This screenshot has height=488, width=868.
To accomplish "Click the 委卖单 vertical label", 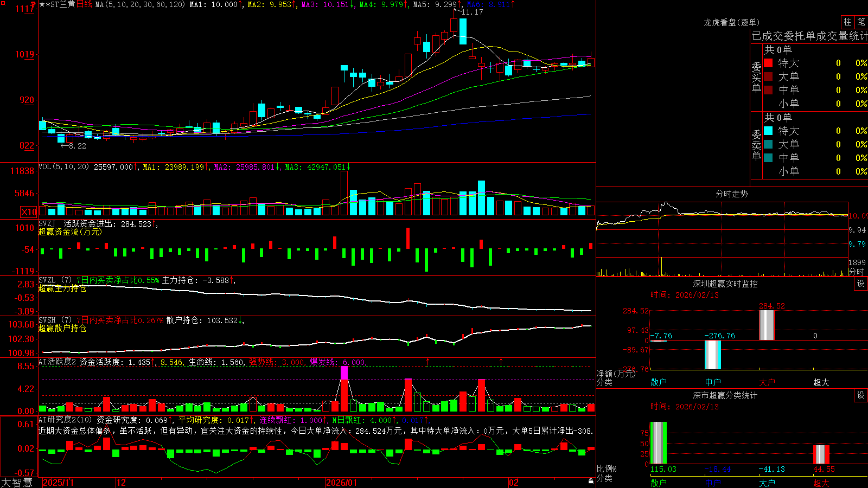I will pos(756,145).
